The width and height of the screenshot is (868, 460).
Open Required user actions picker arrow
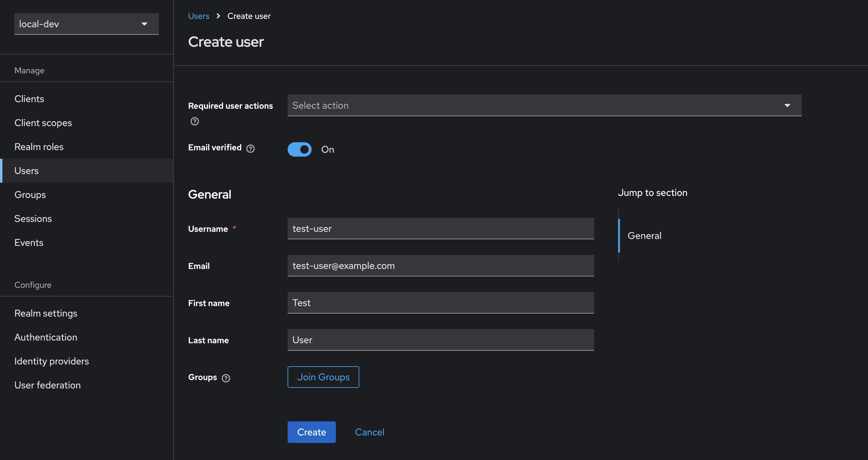787,105
